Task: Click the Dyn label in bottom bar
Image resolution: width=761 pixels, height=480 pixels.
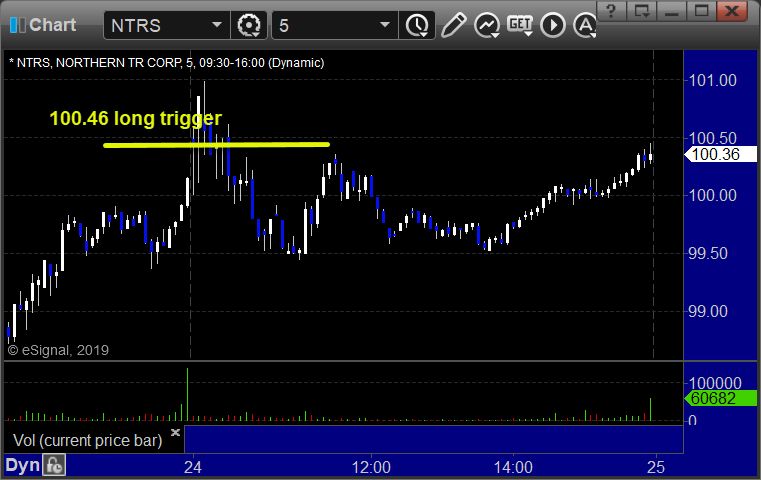Action: click(x=22, y=465)
